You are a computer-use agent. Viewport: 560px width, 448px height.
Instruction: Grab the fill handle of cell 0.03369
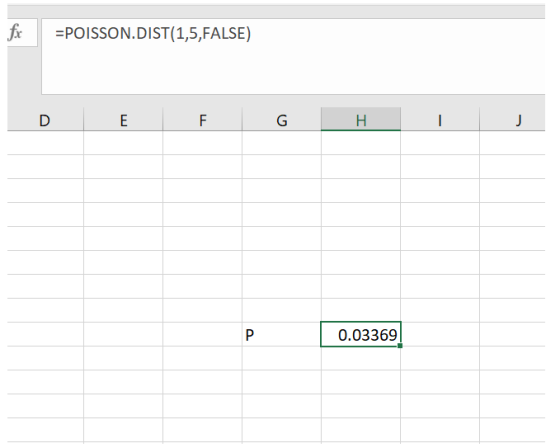point(400,345)
